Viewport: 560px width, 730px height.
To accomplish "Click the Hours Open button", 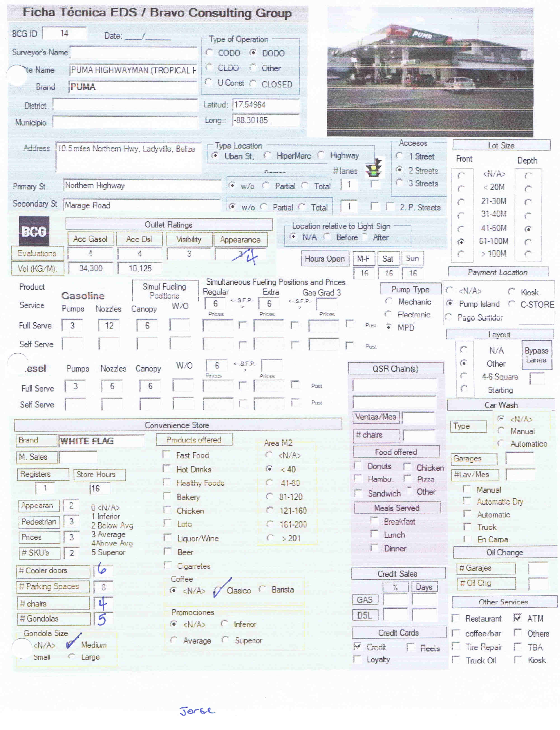I will [325, 259].
